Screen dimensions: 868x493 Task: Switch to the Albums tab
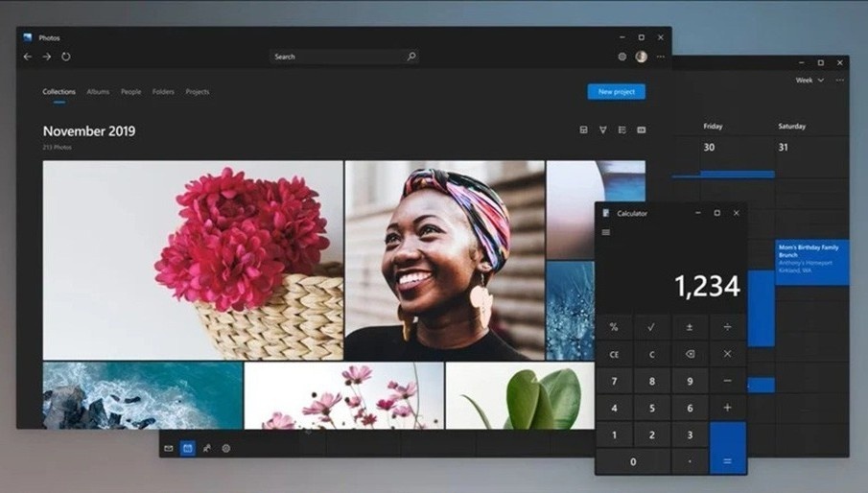point(98,92)
